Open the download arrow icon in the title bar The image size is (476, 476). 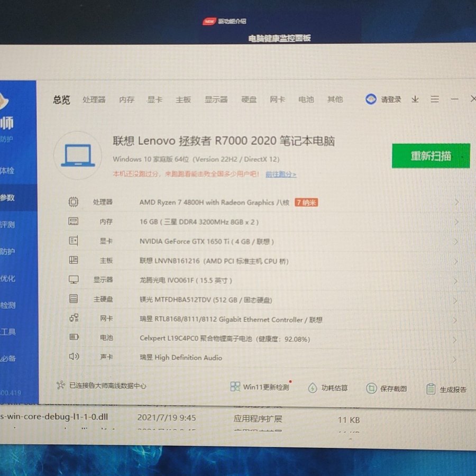[415, 99]
